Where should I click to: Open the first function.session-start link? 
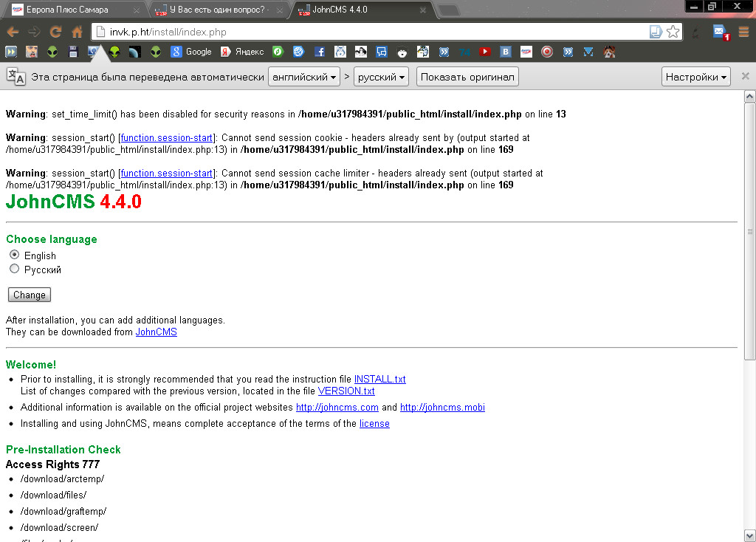166,138
